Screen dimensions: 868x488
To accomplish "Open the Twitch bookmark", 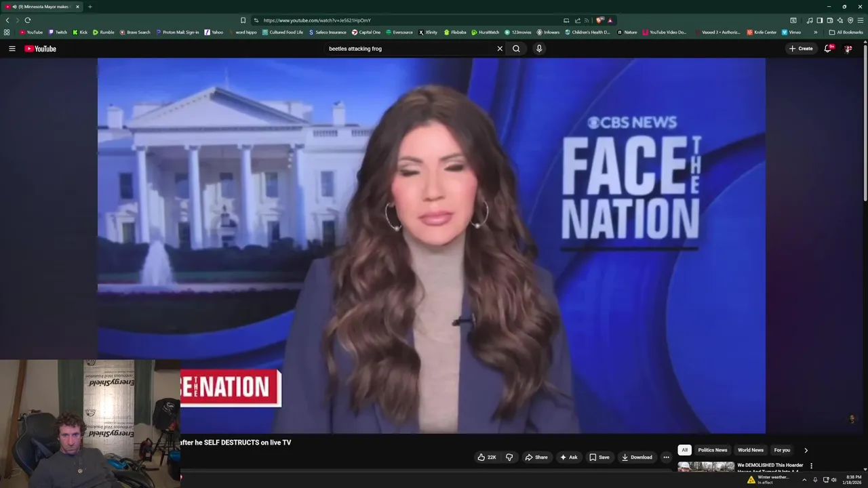I will point(58,32).
